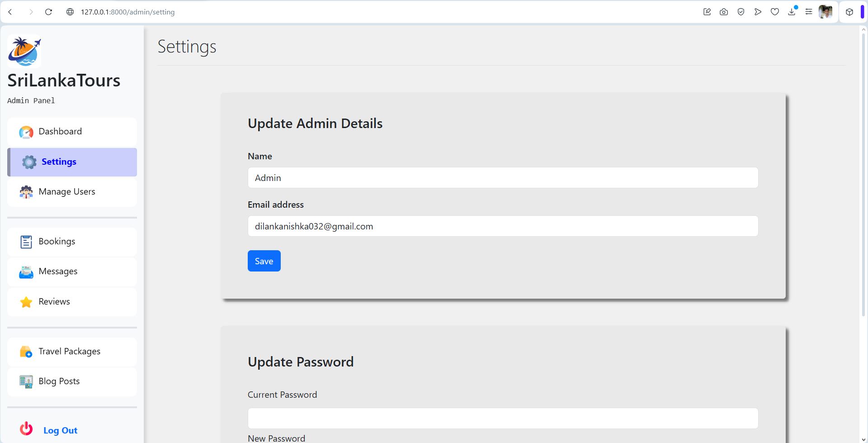Image resolution: width=868 pixels, height=443 pixels.
Task: Open Manage Users in sidebar
Action: pyautogui.click(x=72, y=192)
